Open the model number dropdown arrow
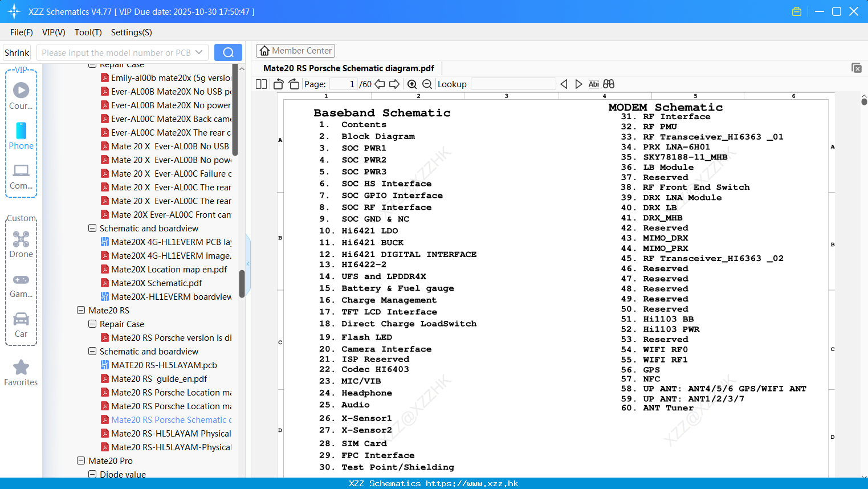 [x=199, y=52]
